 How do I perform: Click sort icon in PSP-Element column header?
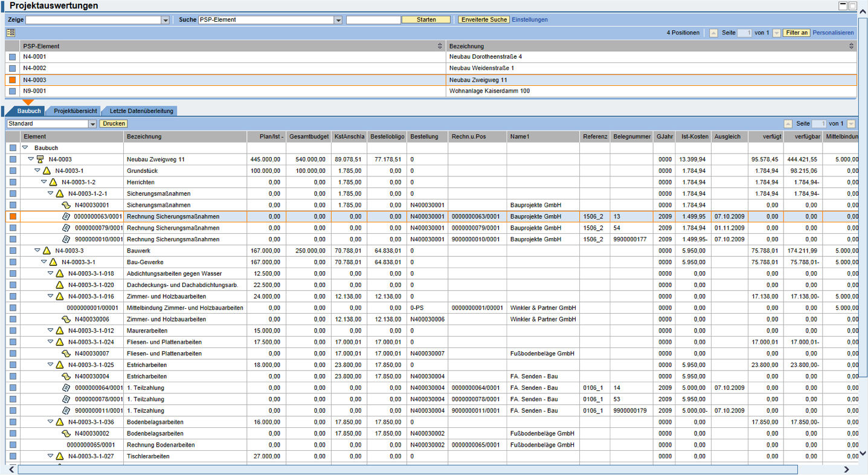(440, 46)
